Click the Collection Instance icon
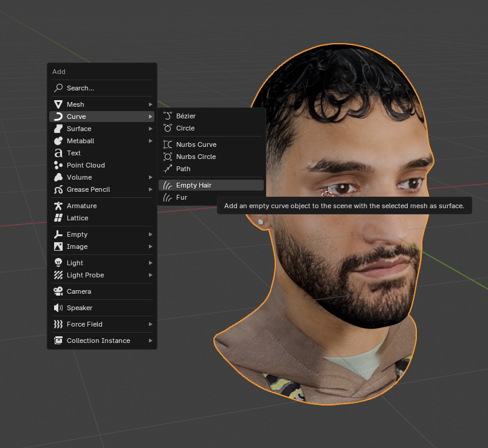Image resolution: width=488 pixels, height=448 pixels. point(58,341)
